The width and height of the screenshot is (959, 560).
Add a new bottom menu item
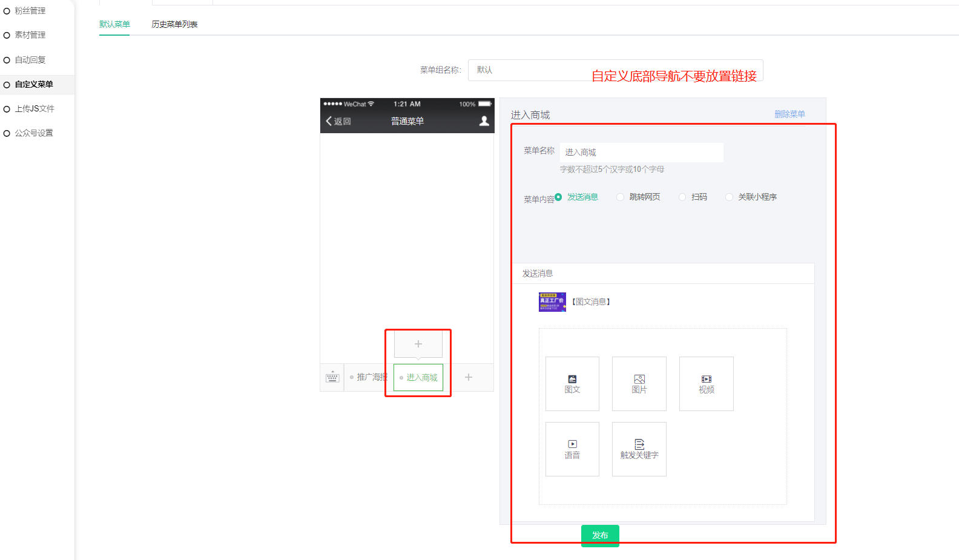tap(468, 377)
